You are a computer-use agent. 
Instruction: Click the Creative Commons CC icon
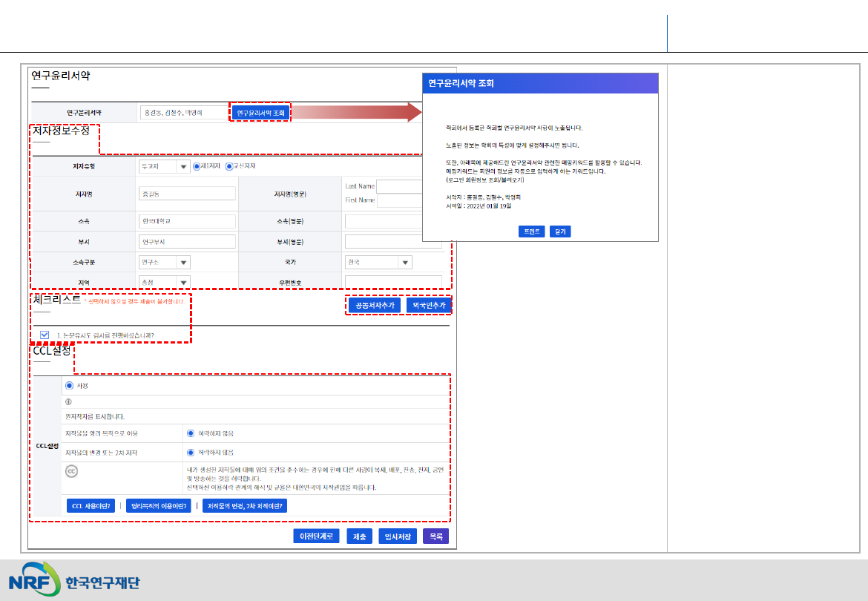pyautogui.click(x=72, y=472)
